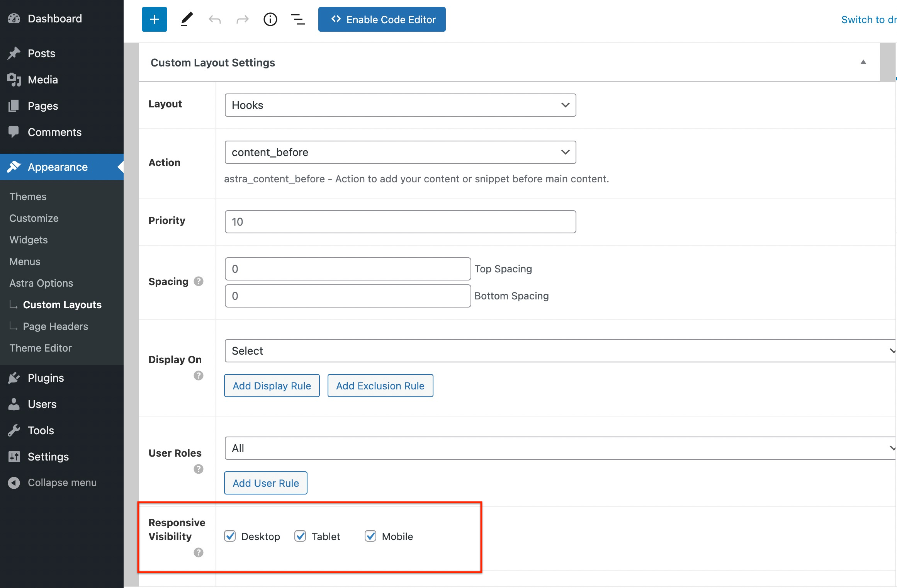Viewport: 897px width, 588px height.
Task: Open the Responsive Visibility help icon
Action: tap(199, 552)
